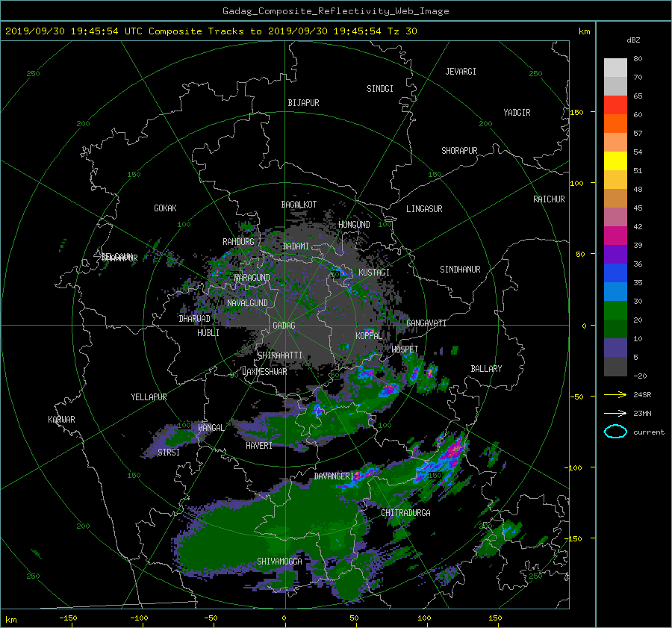672x628 pixels.
Task: Click the cyan current ellipse legend icon
Action: [615, 432]
